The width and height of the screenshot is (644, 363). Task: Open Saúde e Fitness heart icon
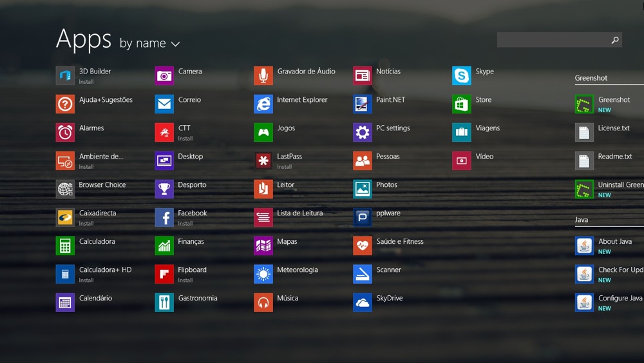[x=362, y=246]
